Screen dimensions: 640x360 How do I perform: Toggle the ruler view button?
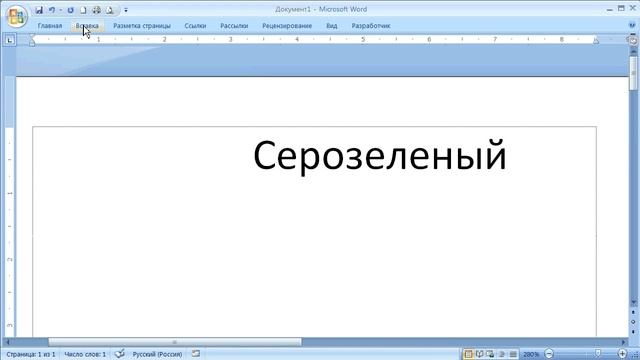(633, 40)
